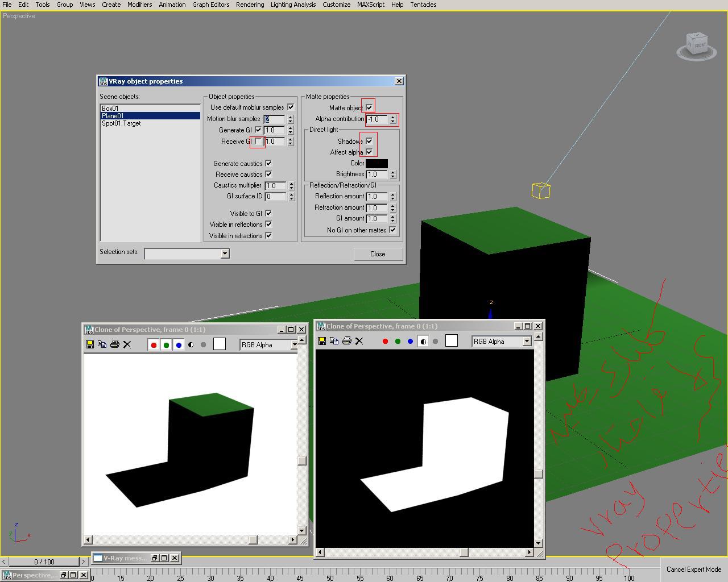Open the Rendering menu
The width and height of the screenshot is (728, 582).
[x=250, y=5]
